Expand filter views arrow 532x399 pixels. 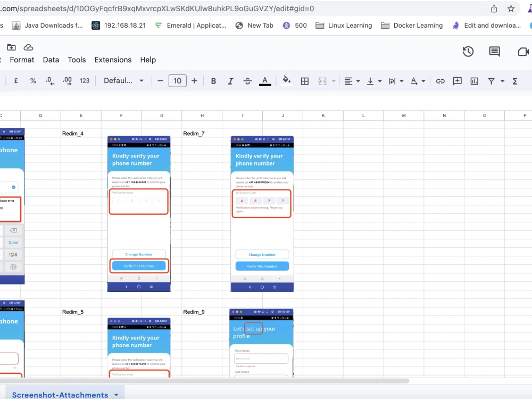[x=503, y=81]
